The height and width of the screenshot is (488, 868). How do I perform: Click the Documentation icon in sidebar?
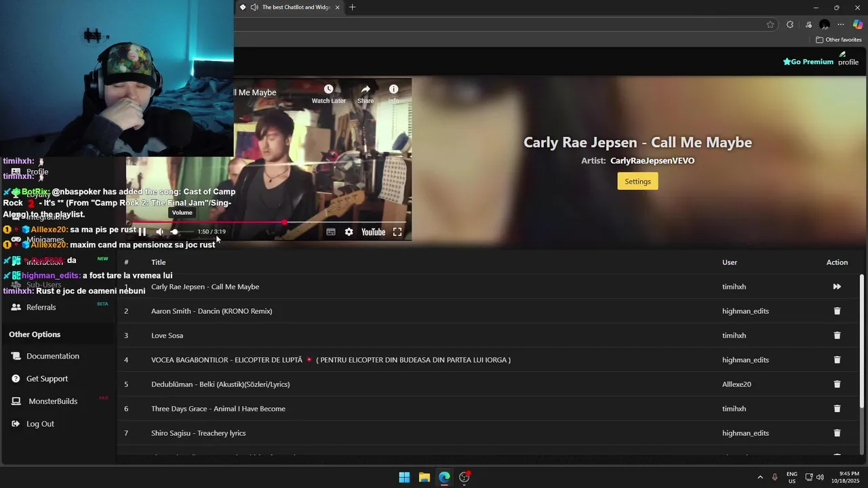pos(16,356)
